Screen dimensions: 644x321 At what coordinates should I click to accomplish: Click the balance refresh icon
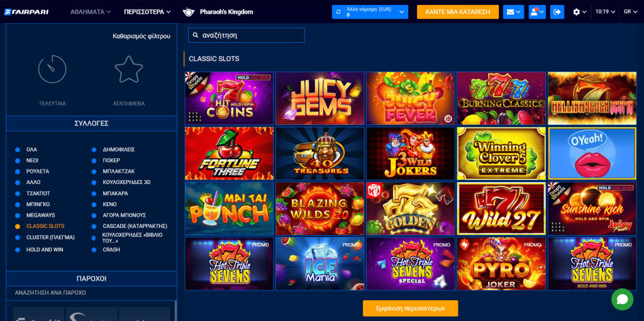point(339,12)
